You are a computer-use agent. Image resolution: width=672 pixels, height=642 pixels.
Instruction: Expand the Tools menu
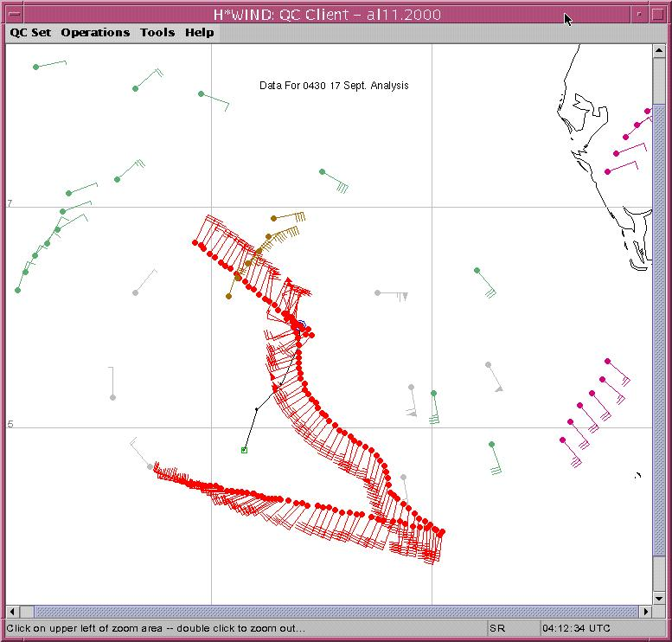[157, 33]
